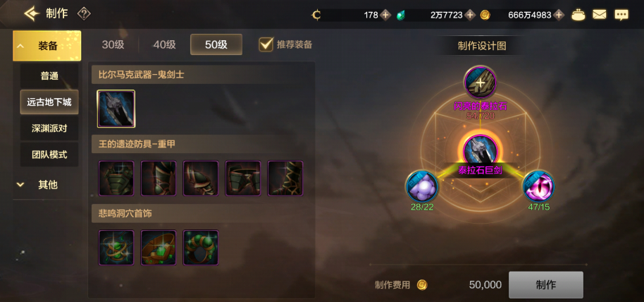Switch to the 40级 tab

(165, 44)
